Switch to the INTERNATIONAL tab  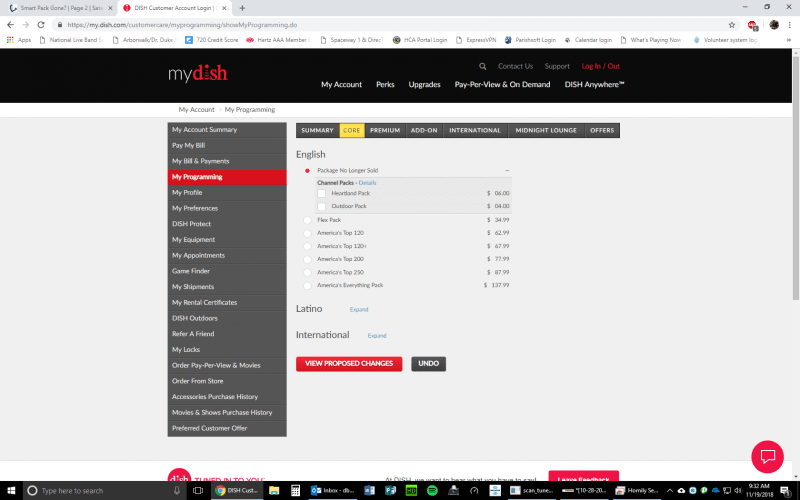coord(475,131)
